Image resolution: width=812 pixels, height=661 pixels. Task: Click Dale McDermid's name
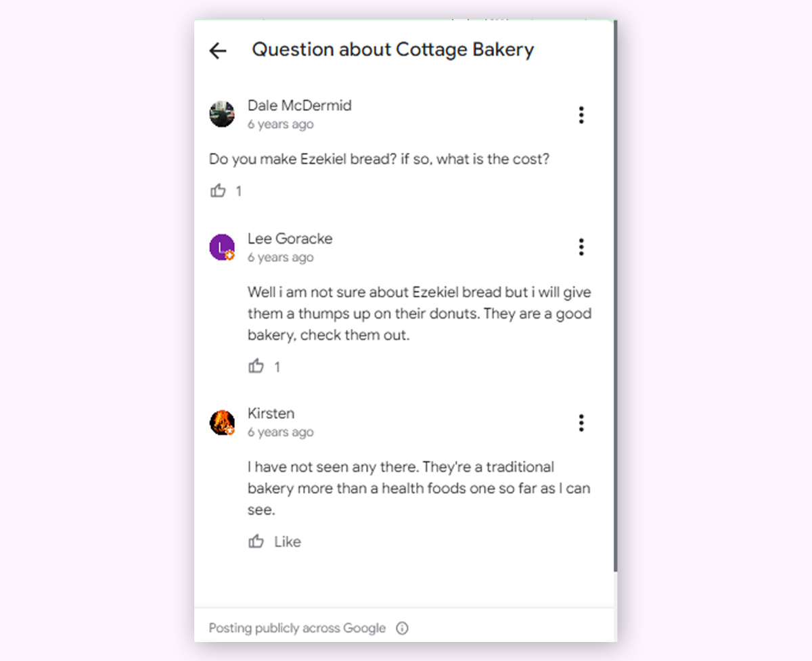coord(300,106)
